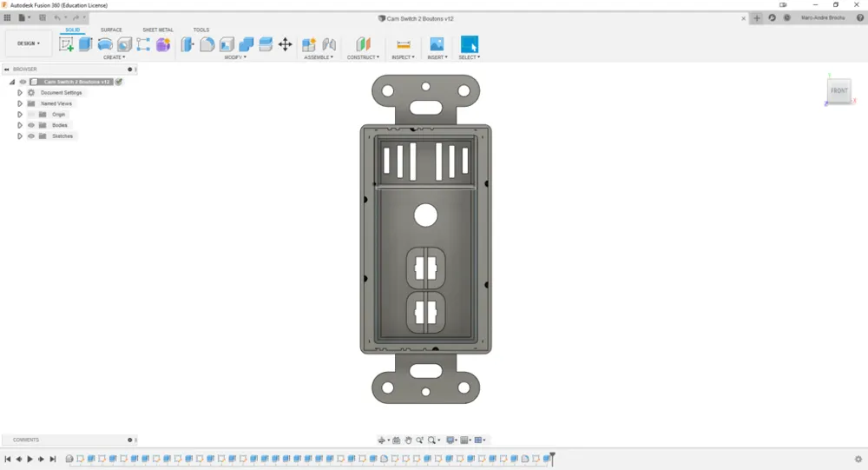Select the Look At tool
Screen dimensions: 868x470
click(x=397, y=440)
